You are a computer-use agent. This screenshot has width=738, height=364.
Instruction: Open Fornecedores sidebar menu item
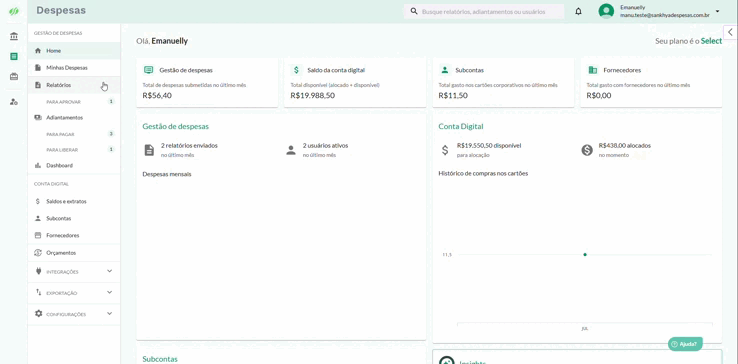(x=74, y=235)
